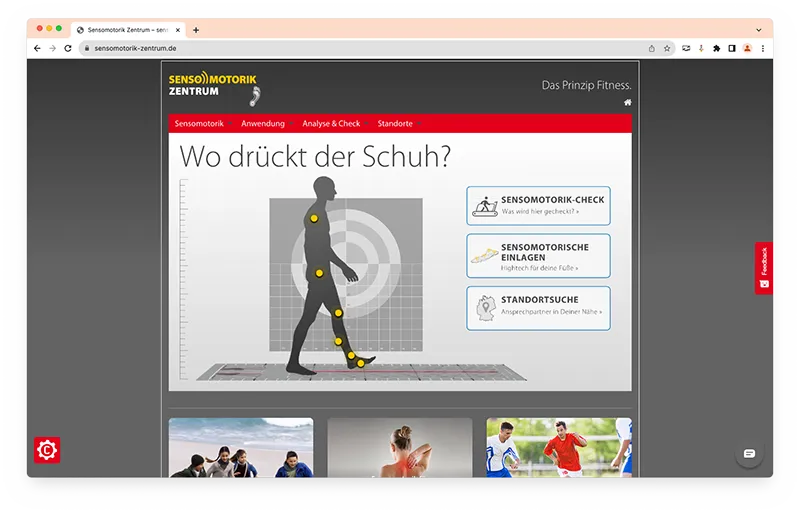Reload the current page
The image size is (800, 513).
(x=68, y=48)
